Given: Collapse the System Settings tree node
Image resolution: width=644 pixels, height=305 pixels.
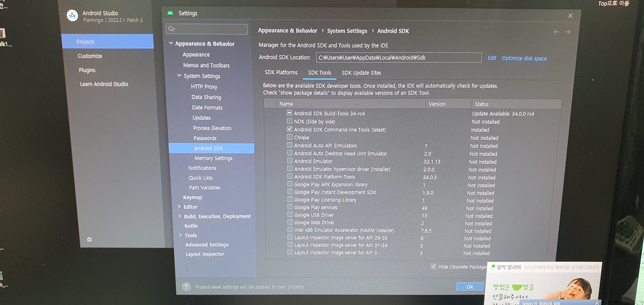Looking at the screenshot, I should click(179, 75).
